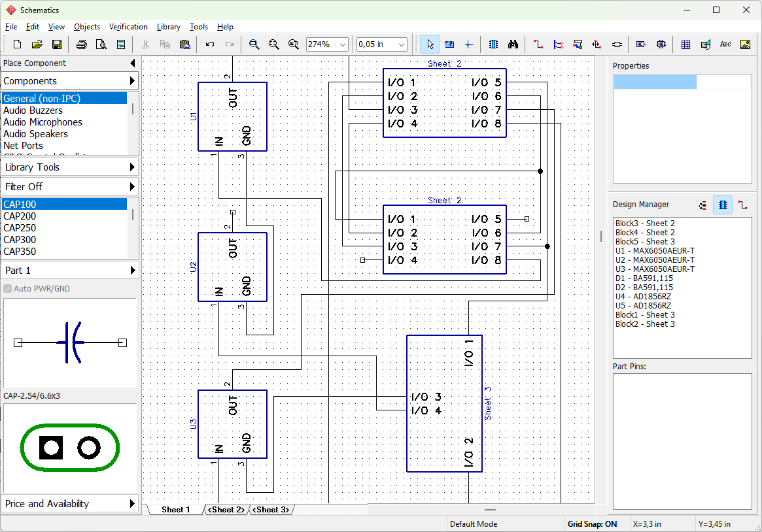The width and height of the screenshot is (762, 532).
Task: Select the Net Ports library
Action: pos(64,146)
